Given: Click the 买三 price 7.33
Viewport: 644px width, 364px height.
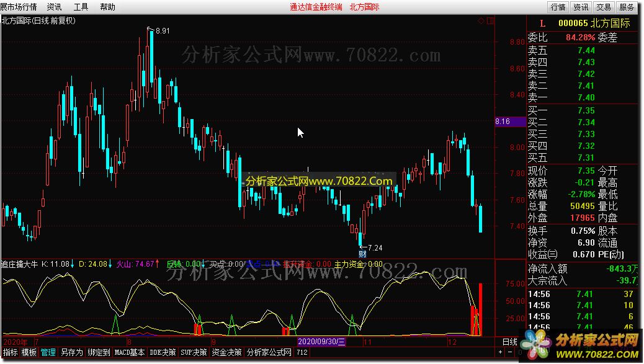Looking at the screenshot, I should click(586, 134).
